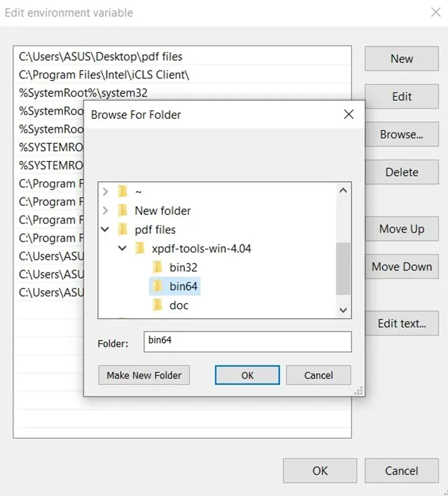
Task: Click the folder tree scroll down arrow
Action: [x=343, y=310]
